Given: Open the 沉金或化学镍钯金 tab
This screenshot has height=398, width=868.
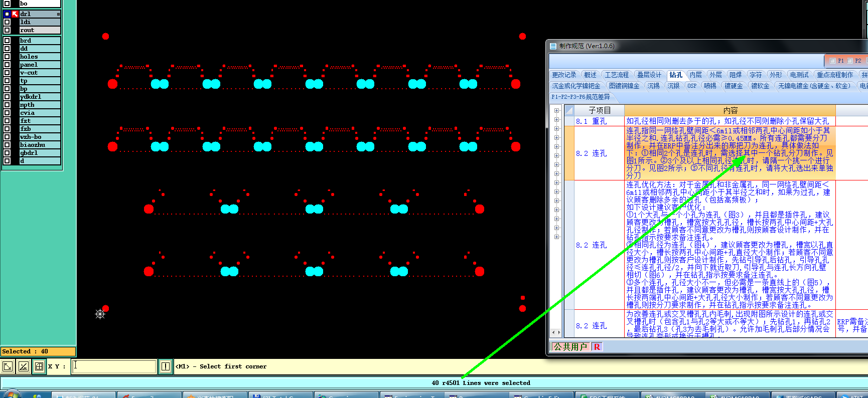Looking at the screenshot, I should pyautogui.click(x=576, y=86).
